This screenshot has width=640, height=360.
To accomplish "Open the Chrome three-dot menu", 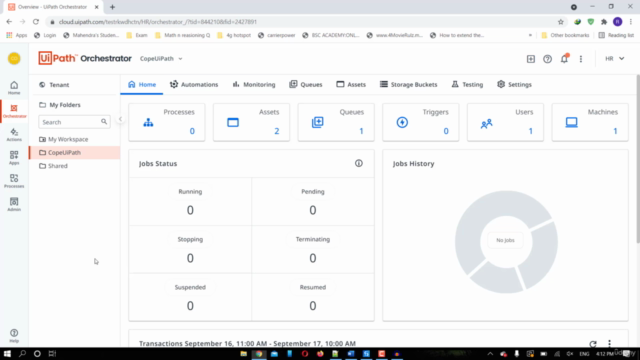I will tap(631, 22).
